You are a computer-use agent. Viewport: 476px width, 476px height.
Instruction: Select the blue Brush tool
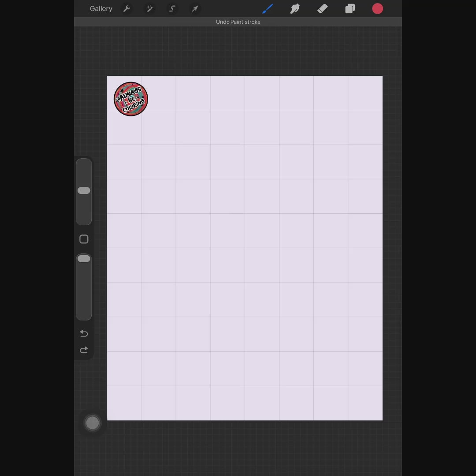coord(268,9)
